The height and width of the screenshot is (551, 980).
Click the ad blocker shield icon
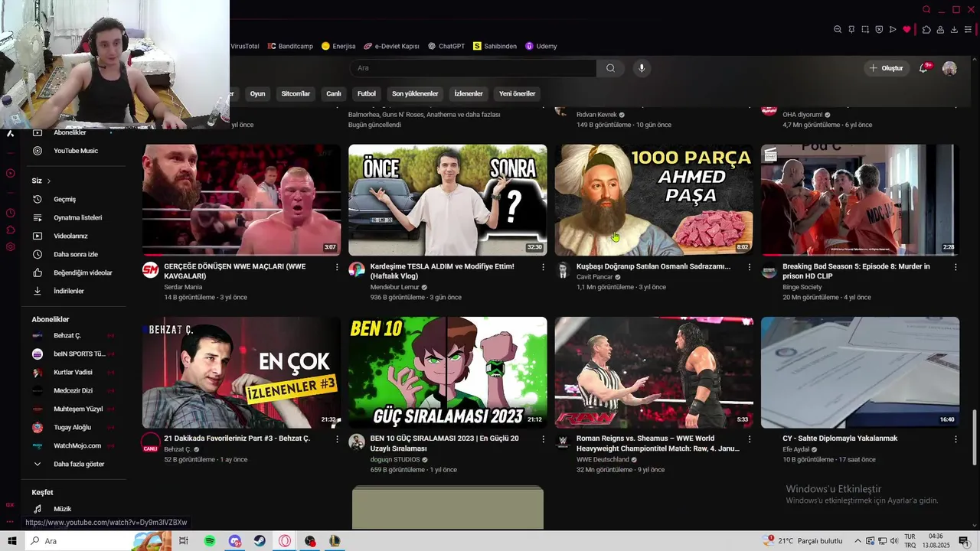(x=879, y=29)
